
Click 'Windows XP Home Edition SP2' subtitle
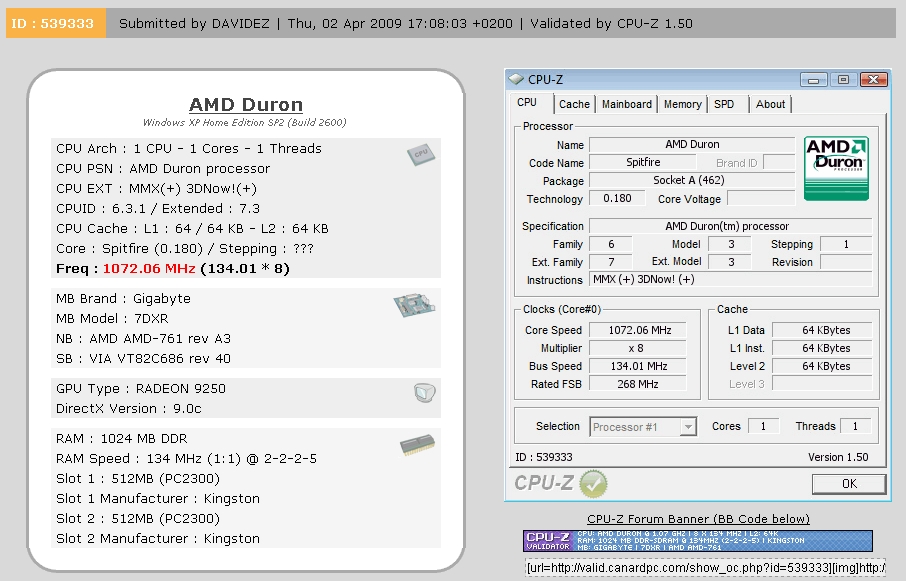click(244, 122)
